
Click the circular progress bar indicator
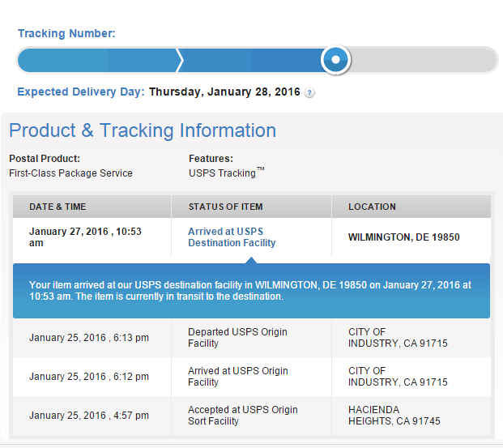[335, 60]
